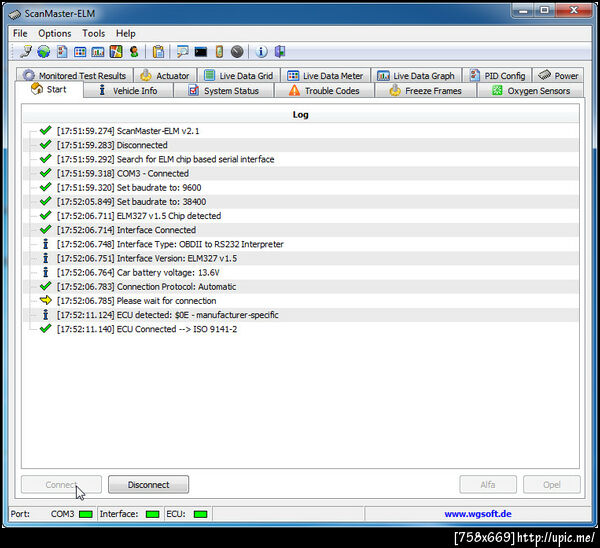Screen dimensions: 600x548
Task: Click the checklist document toolbar icon
Action: pyautogui.click(x=62, y=51)
